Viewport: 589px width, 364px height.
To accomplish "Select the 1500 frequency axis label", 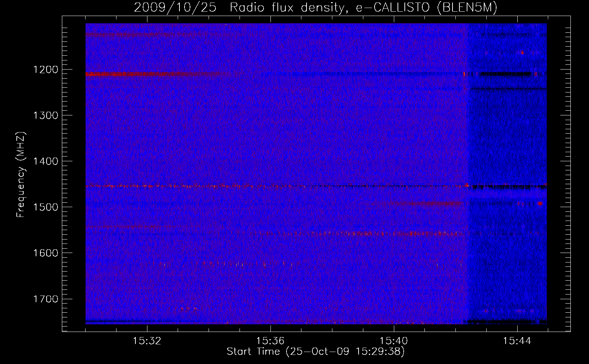I will pyautogui.click(x=45, y=207).
